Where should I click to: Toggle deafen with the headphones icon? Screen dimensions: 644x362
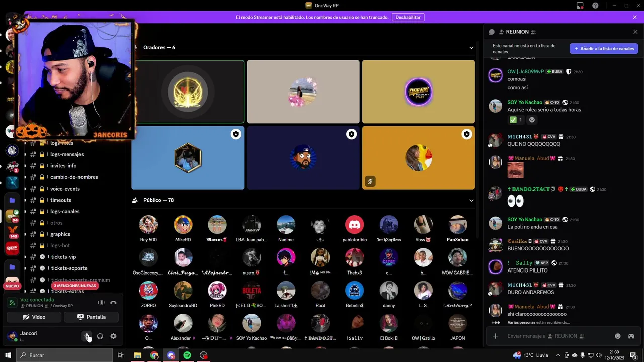(x=100, y=336)
